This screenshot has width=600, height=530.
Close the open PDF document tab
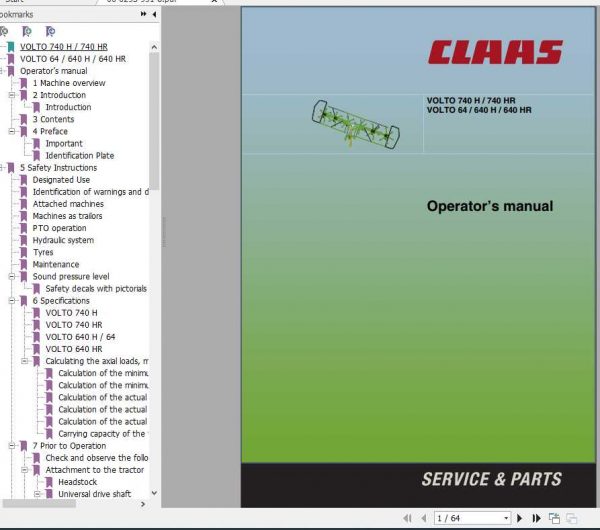pyautogui.click(x=214, y=1)
